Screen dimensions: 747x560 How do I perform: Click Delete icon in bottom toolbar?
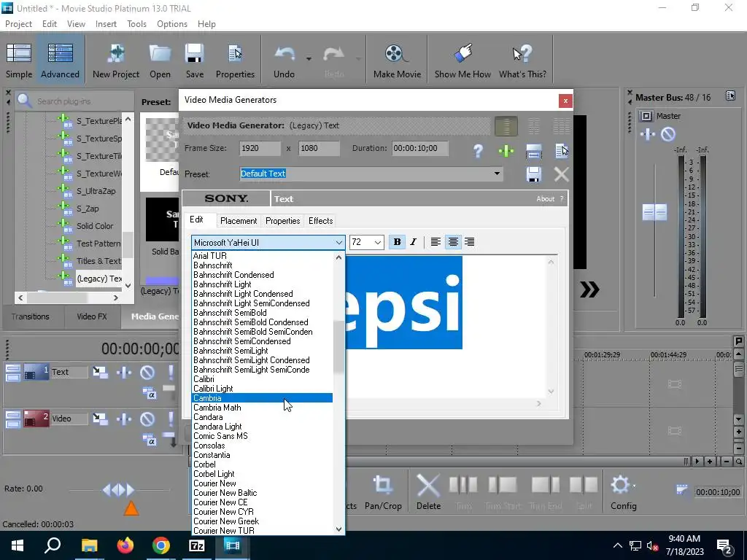pyautogui.click(x=428, y=494)
